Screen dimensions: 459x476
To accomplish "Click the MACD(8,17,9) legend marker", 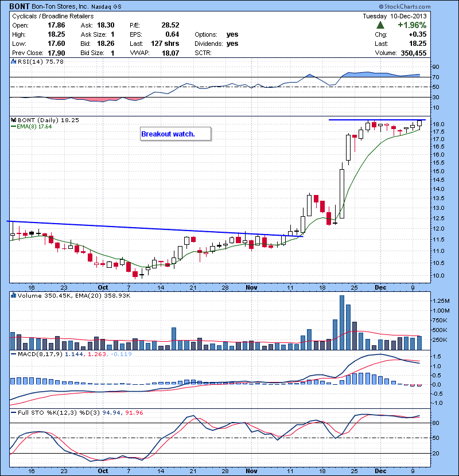I will point(13,354).
